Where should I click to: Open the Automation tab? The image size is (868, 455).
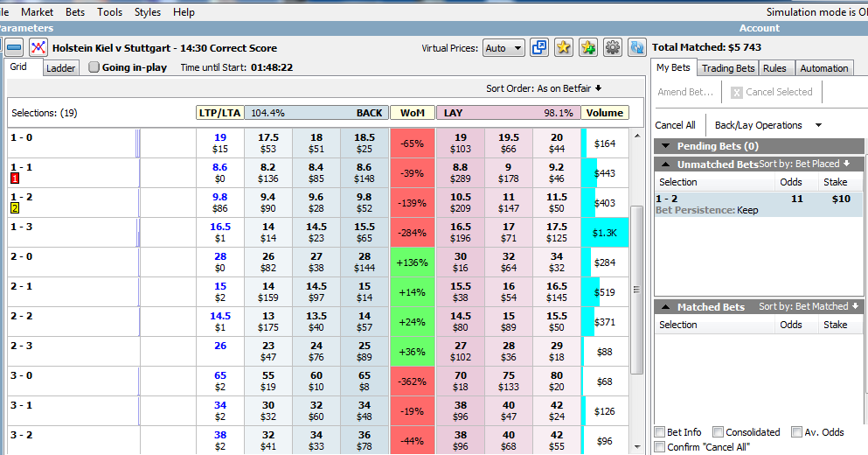pyautogui.click(x=823, y=67)
